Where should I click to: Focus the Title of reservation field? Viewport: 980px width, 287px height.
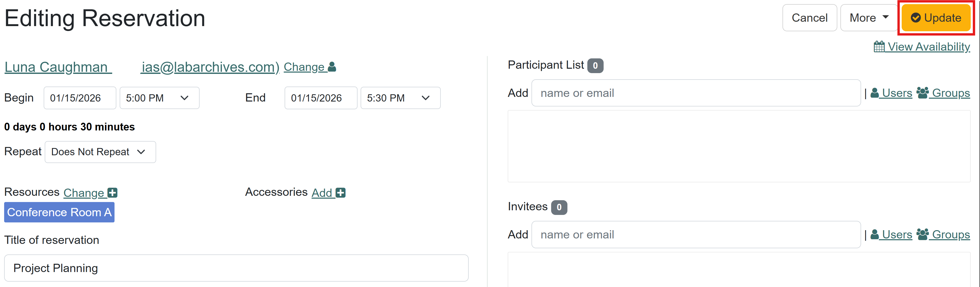click(x=236, y=268)
